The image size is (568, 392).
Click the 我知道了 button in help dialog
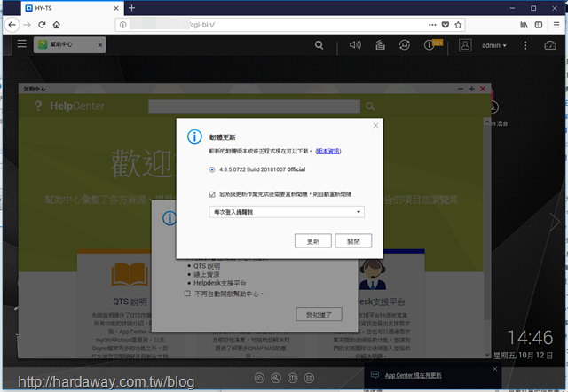319,315
